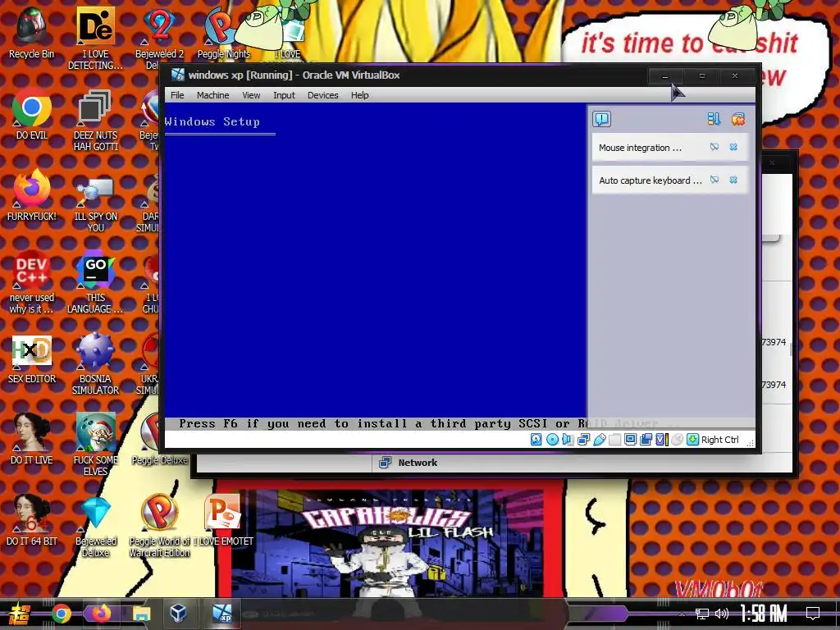The height and width of the screenshot is (630, 840).
Task: Show hidden system tray icons
Action: pos(682,614)
